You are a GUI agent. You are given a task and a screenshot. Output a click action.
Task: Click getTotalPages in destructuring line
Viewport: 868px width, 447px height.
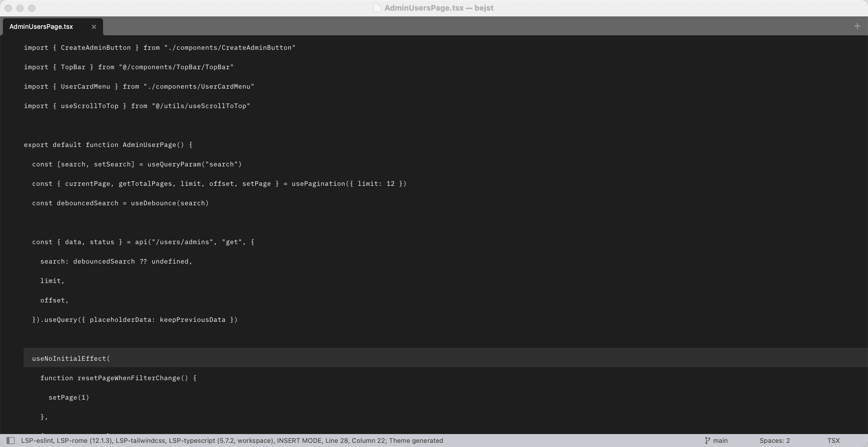(x=145, y=184)
